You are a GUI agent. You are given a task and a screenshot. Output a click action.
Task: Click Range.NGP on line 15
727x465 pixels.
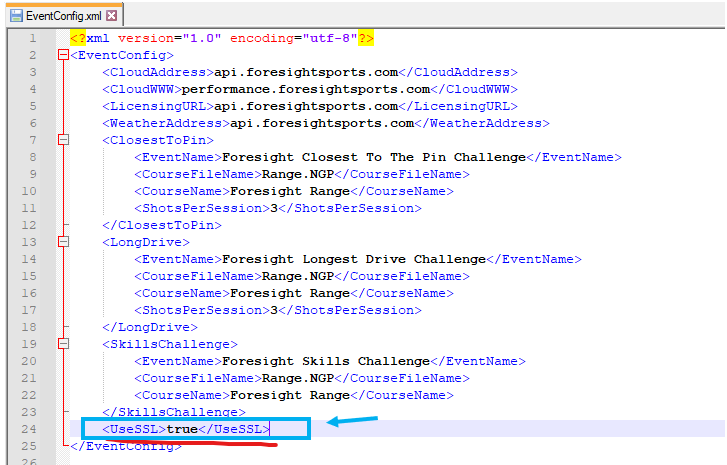coord(298,276)
